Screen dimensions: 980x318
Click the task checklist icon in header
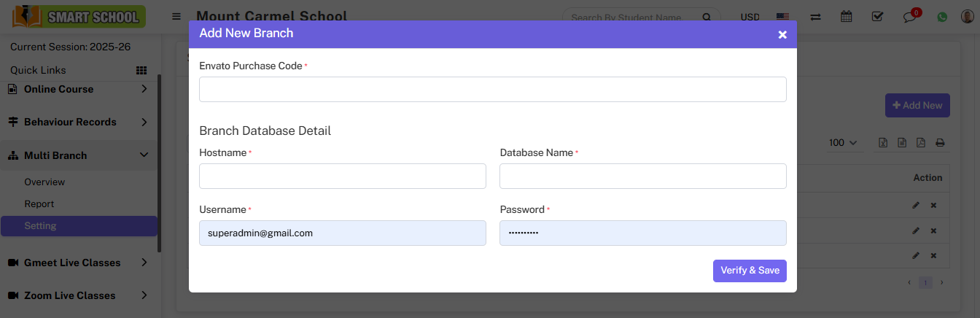877,17
